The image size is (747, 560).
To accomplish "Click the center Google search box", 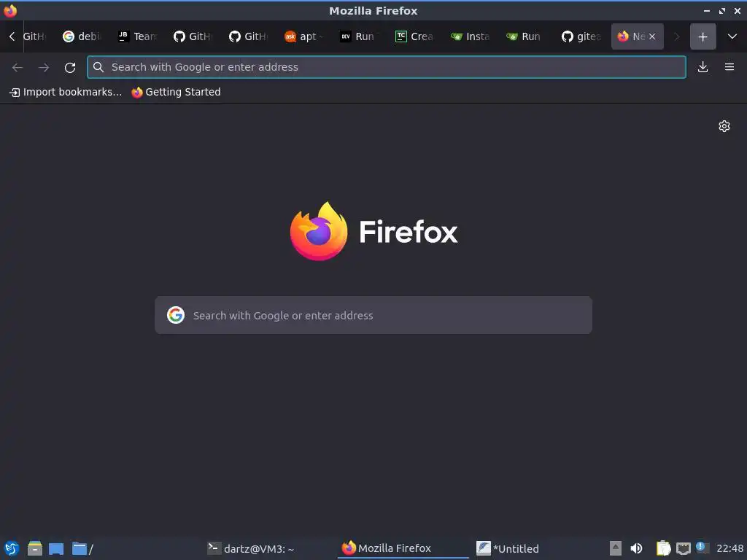I will [373, 315].
